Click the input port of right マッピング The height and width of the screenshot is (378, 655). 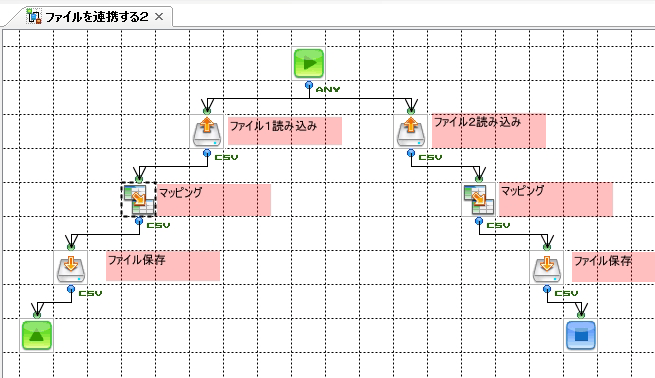coord(479,179)
